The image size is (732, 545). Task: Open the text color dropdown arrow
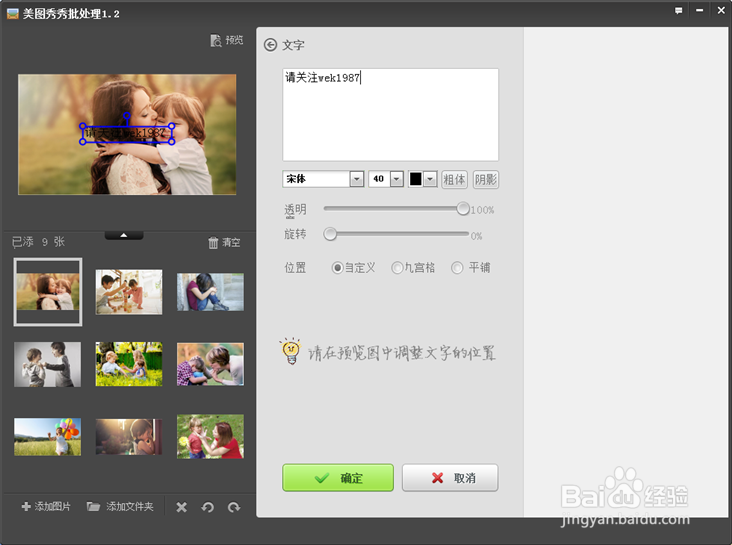[430, 179]
